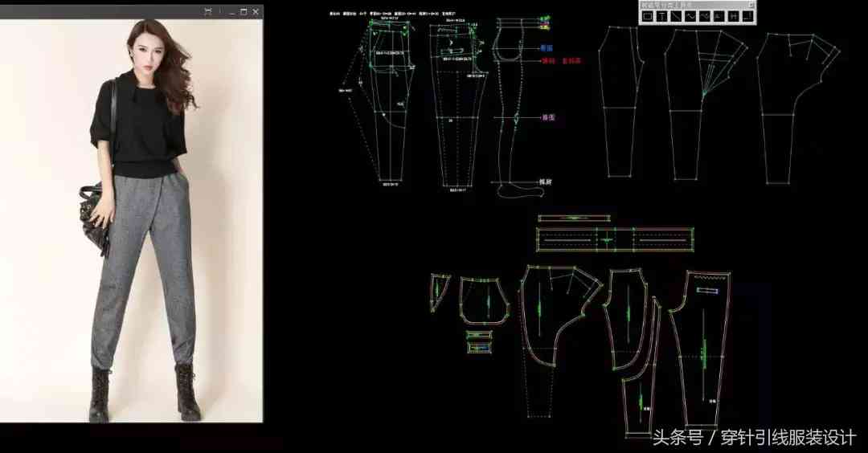Click the pin icon on the photo window
The image size is (868, 453).
tap(207, 12)
